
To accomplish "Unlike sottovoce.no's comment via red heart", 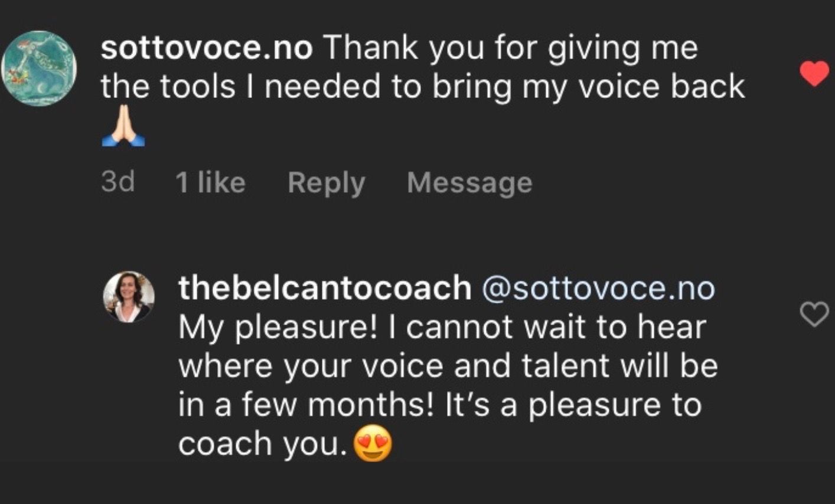I will (x=814, y=74).
